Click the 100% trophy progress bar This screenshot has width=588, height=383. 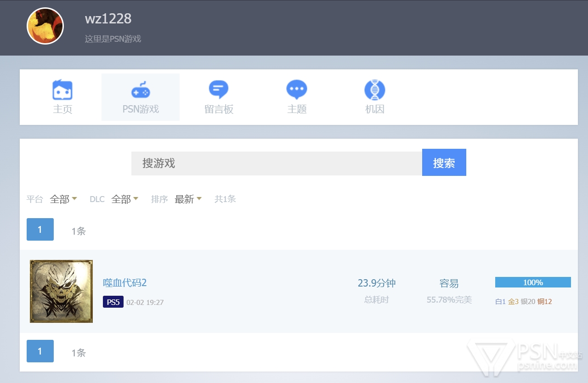pos(533,282)
